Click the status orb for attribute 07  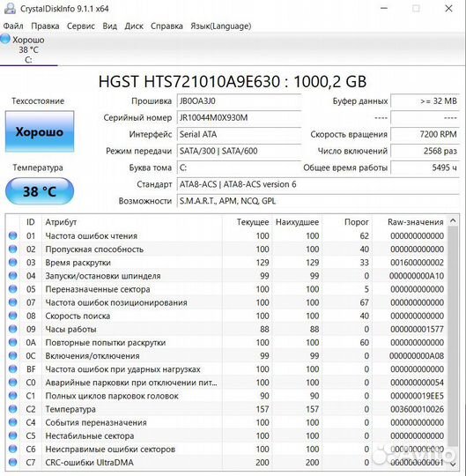12,302
